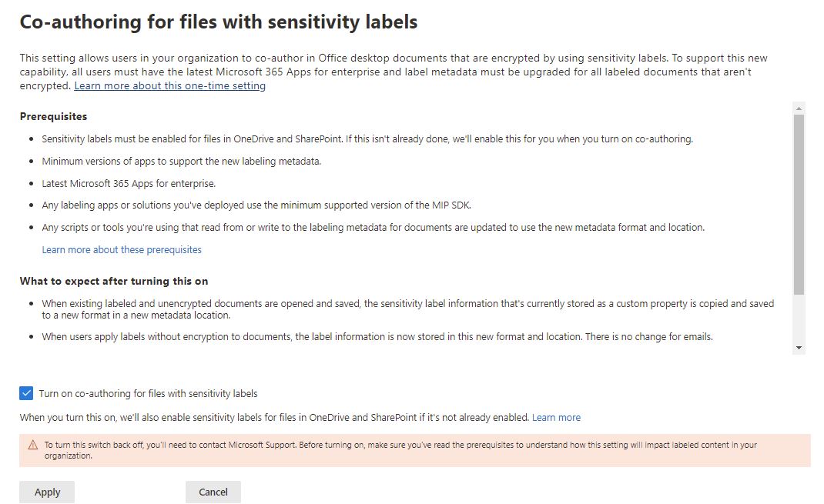Viewport: 824px width, 504px height.
Task: Uncheck the co-authoring checkbox
Action: click(26, 393)
